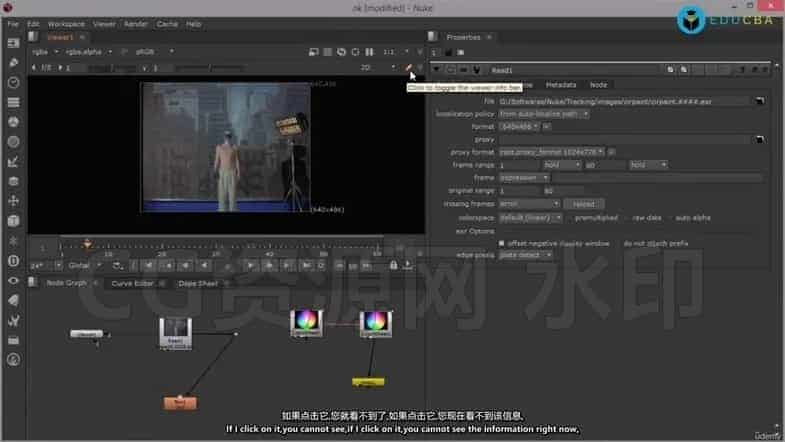The image size is (785, 442).
Task: Open the rgba layer dropdown in viewer
Action: pos(46,52)
